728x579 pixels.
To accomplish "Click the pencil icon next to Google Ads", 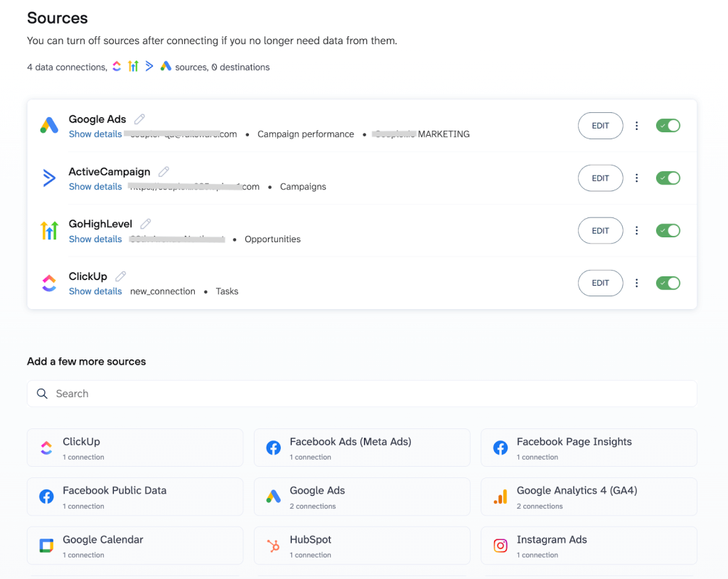I will (140, 119).
